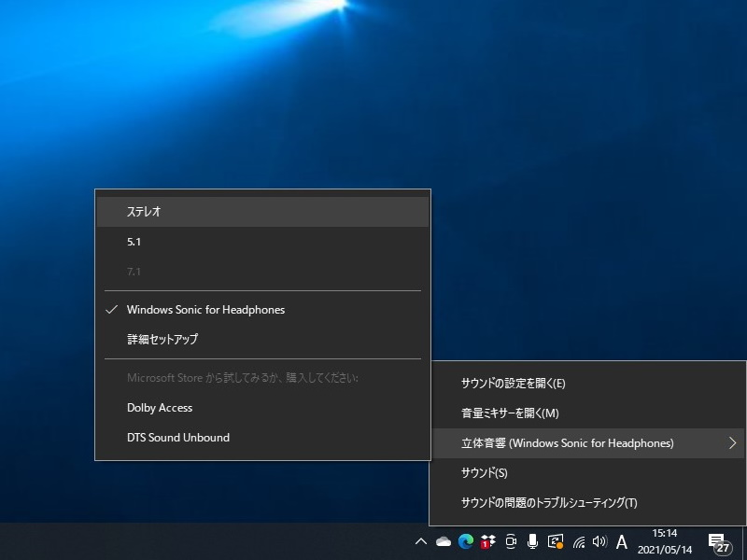This screenshot has width=747, height=560.
Task: Click the microphone icon in the tray
Action: [533, 541]
